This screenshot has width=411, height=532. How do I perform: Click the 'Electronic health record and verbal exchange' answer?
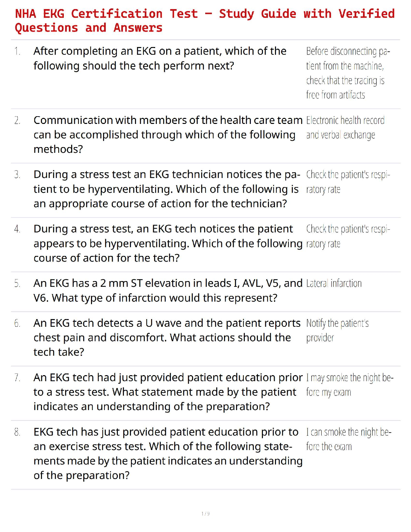[345, 128]
